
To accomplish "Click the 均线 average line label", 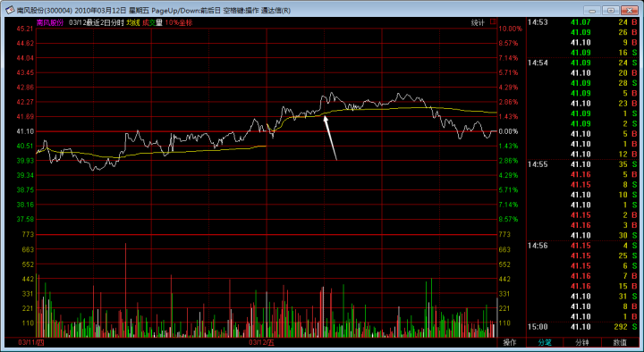I will tap(133, 23).
